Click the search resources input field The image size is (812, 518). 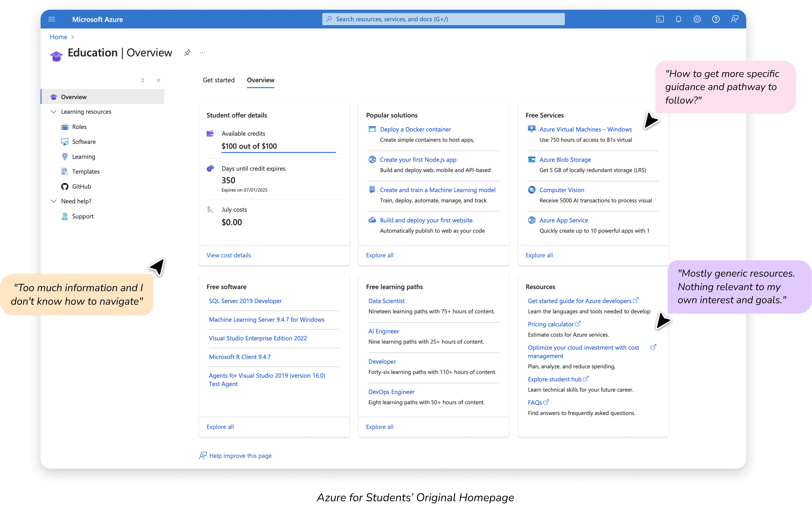443,19
